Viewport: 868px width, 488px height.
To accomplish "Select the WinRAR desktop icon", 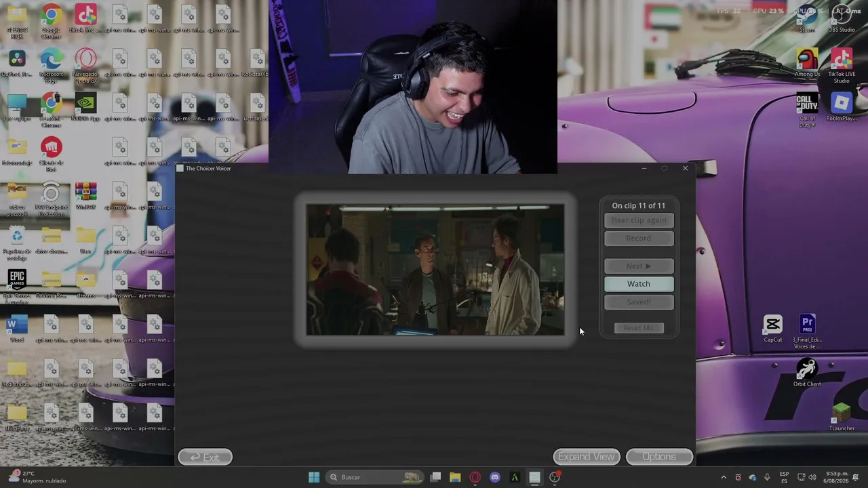I will (85, 197).
